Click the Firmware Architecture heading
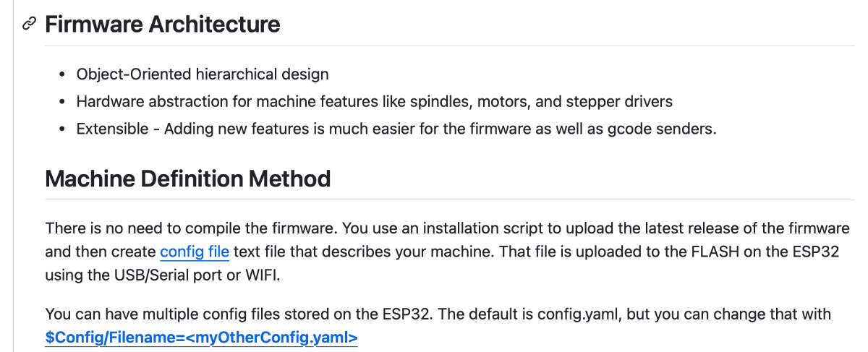Image resolution: width=868 pixels, height=352 pixels. pos(163,24)
